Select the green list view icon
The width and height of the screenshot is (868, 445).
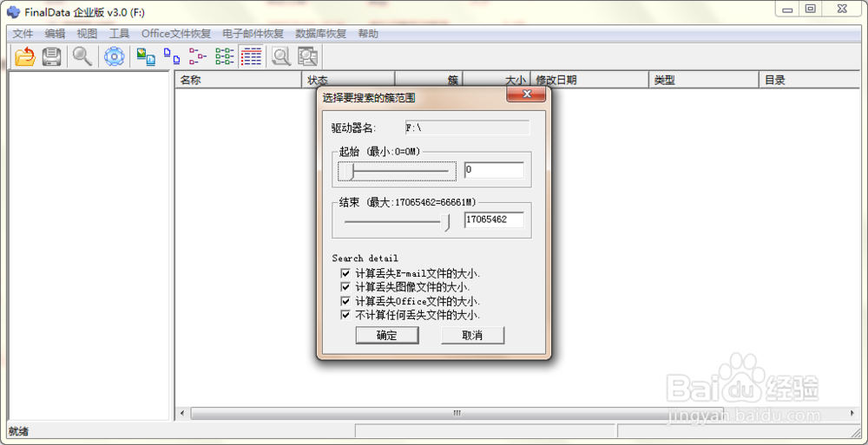(225, 56)
